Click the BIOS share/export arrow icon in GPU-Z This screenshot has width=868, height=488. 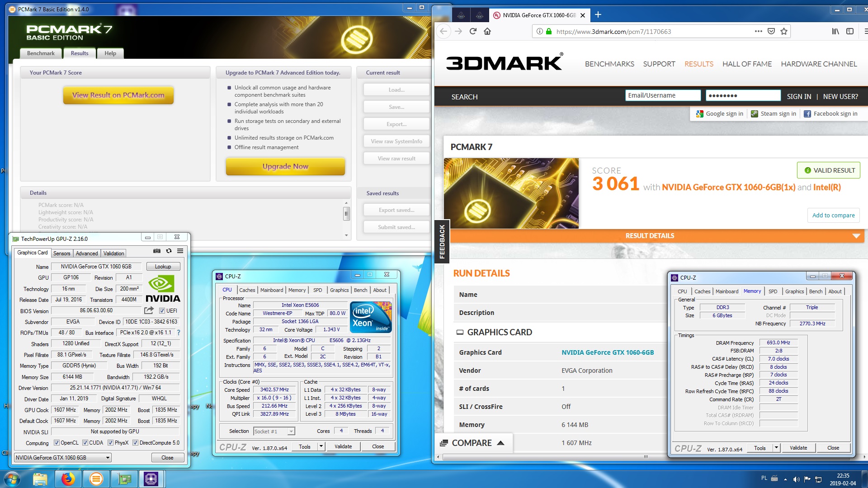(149, 310)
